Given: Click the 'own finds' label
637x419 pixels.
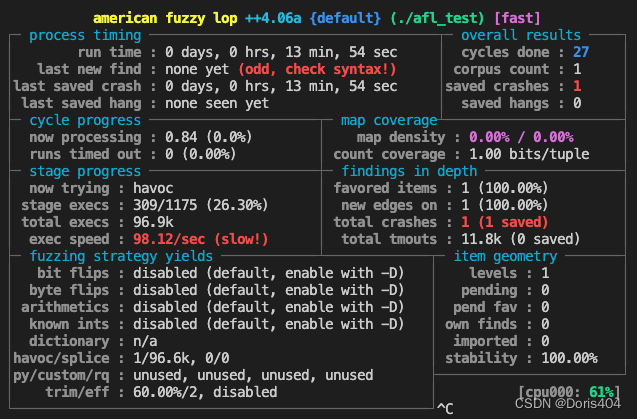Looking at the screenshot, I should (x=481, y=325).
